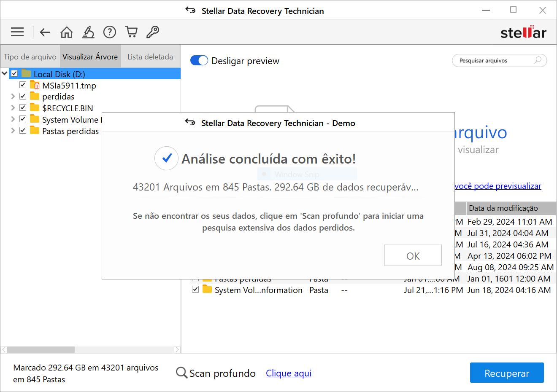557x392 pixels.
Task: Click the Jan 01, 1601 12:00 AM date
Action: (509, 279)
